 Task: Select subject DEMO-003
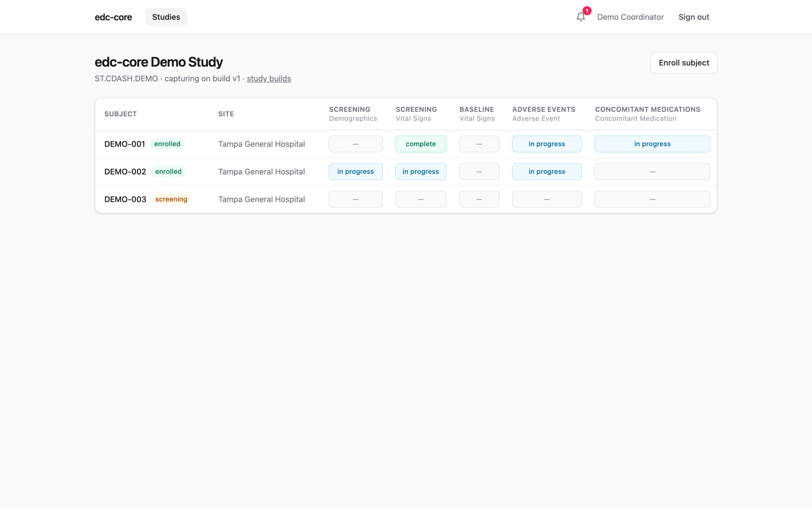(x=125, y=199)
